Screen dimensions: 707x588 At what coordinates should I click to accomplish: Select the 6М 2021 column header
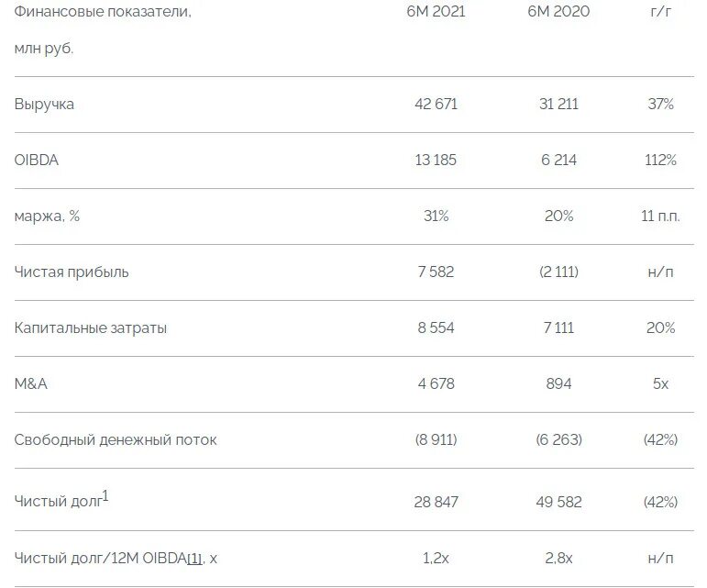[436, 14]
